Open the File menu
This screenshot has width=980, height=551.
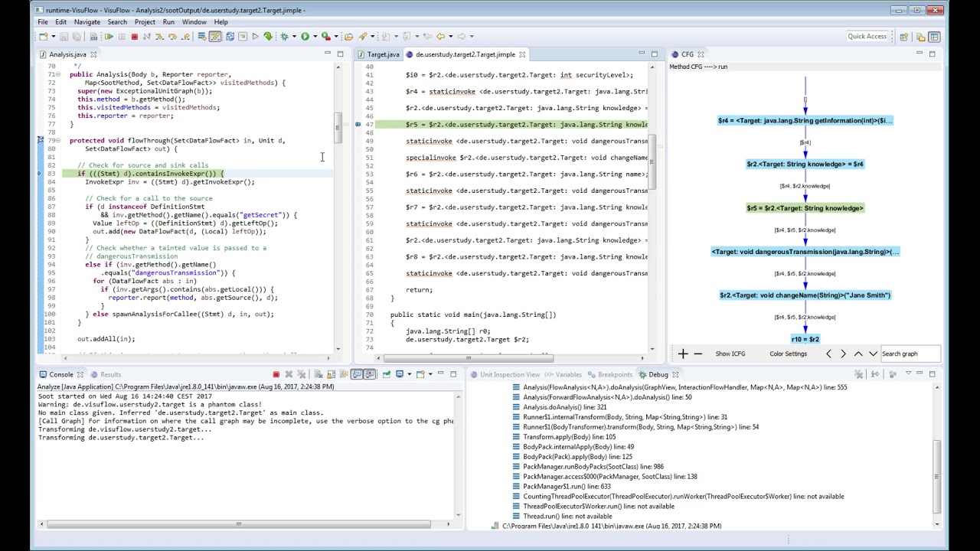pyautogui.click(x=43, y=22)
